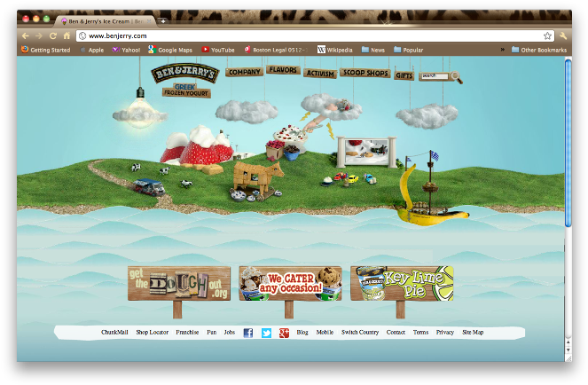Open the Shop Locator footer link
Image resolution: width=588 pixels, height=385 pixels.
click(152, 333)
